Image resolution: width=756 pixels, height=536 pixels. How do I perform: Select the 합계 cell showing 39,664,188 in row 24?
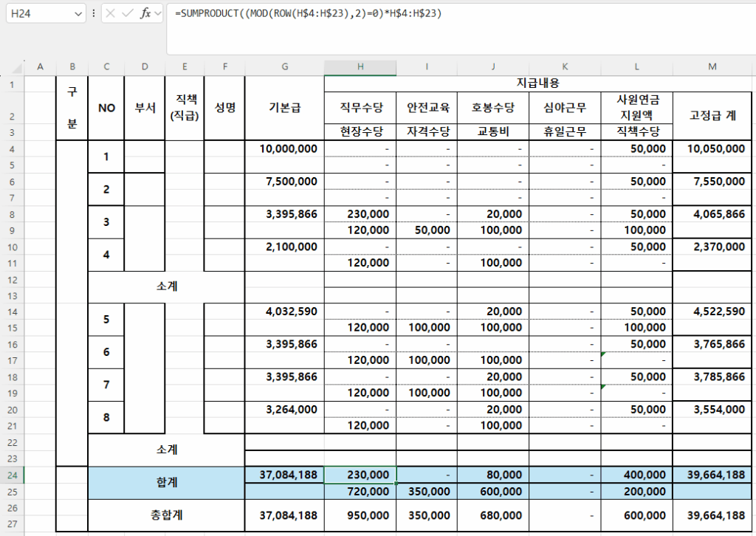click(712, 475)
